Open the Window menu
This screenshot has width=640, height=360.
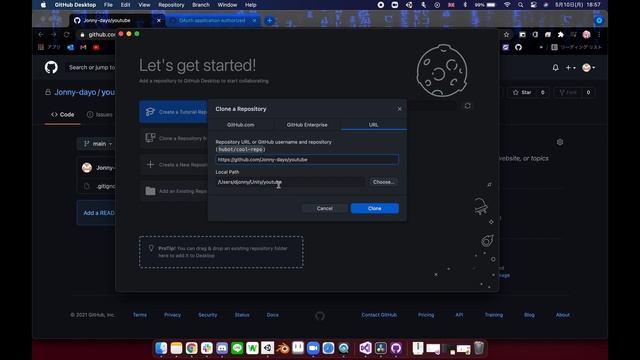227,5
